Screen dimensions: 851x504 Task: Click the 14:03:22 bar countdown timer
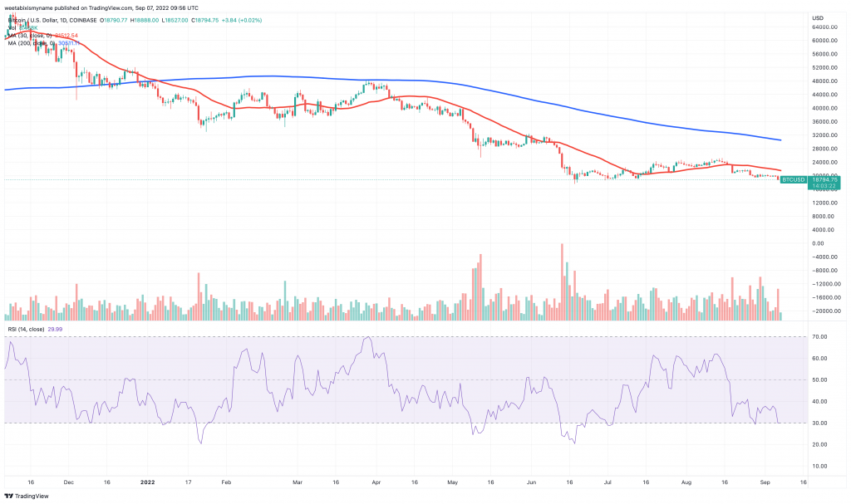point(824,186)
